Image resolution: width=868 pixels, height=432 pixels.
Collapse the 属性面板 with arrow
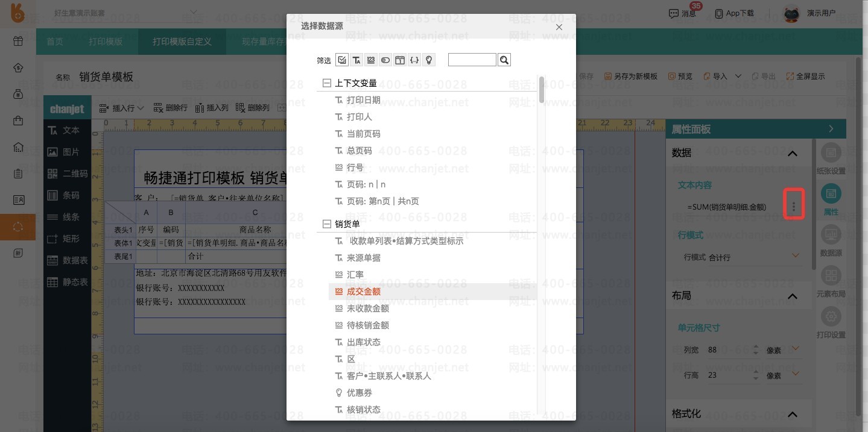tap(831, 129)
